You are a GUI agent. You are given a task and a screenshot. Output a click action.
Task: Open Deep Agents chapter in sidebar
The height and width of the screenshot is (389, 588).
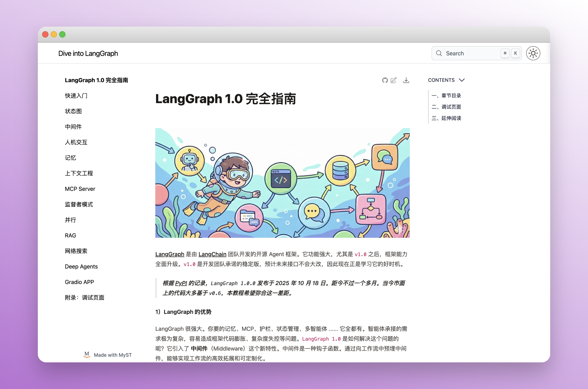[x=81, y=266]
